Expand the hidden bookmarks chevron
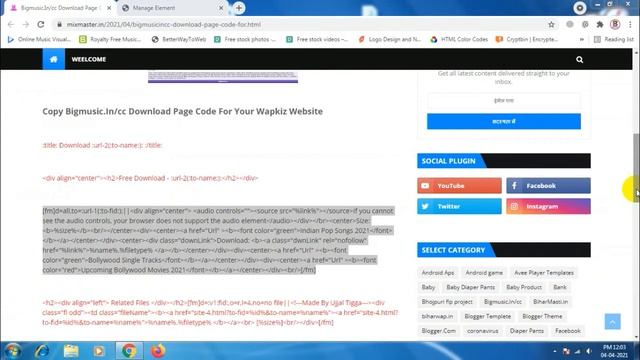 click(582, 39)
